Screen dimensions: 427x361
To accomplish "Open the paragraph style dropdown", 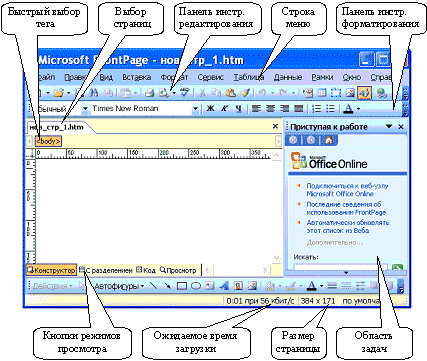I will [85, 109].
